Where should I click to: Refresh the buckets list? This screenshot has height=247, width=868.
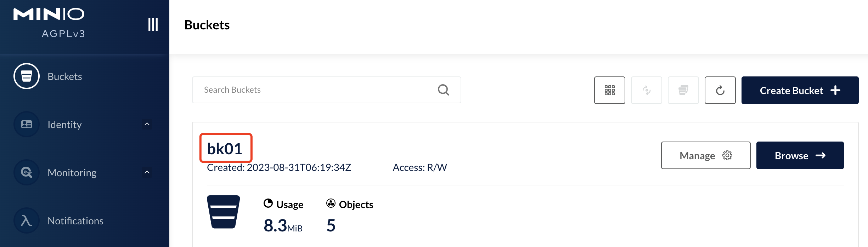click(x=720, y=90)
